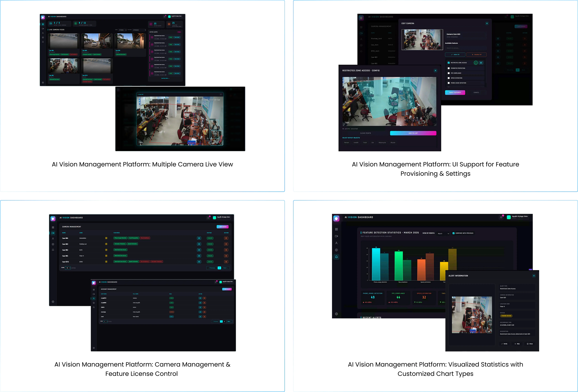This screenshot has height=392, width=578.
Task: Expand Camera Management show 10 entries dropdown
Action: [68, 268]
